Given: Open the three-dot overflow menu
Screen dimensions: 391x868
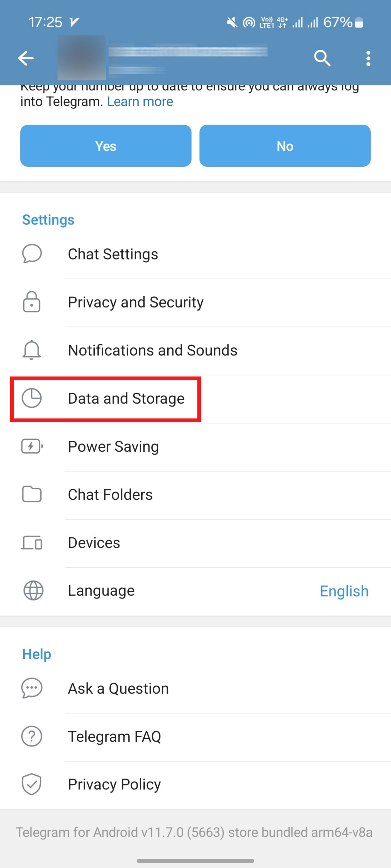Looking at the screenshot, I should [368, 58].
